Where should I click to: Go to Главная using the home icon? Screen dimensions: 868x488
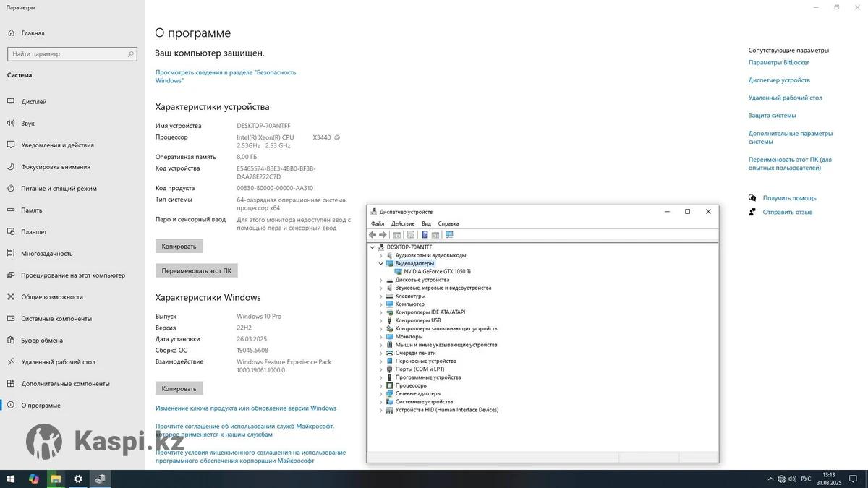click(x=11, y=33)
